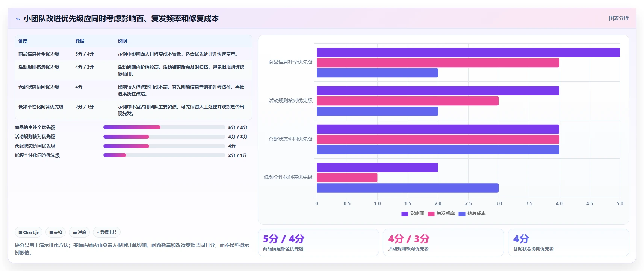
Task: Click the Chart.js tag chip
Action: 29,232
